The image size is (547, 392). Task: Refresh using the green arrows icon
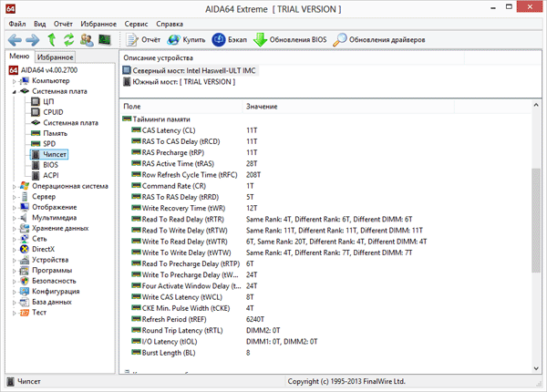68,39
